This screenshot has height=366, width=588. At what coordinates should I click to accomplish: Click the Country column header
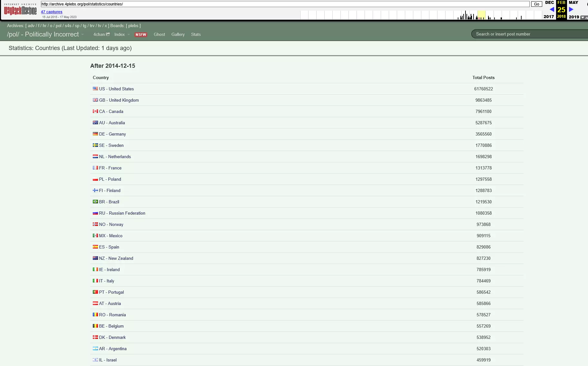[101, 77]
